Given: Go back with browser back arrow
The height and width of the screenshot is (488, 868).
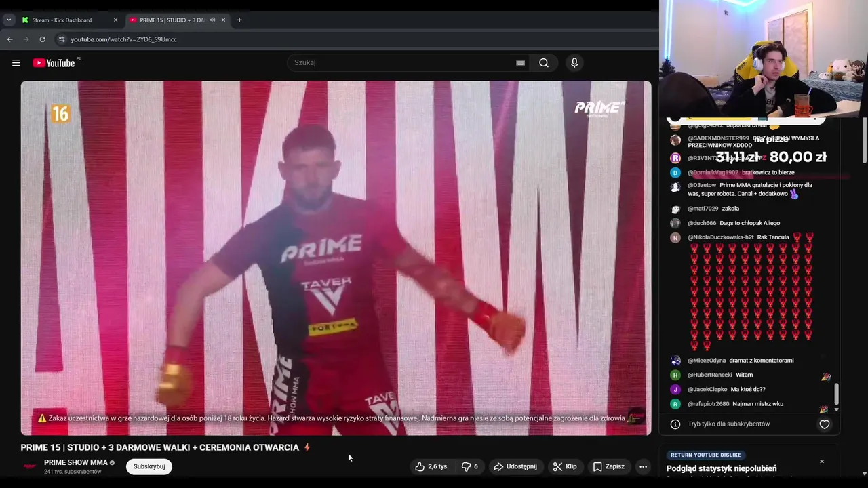Looking at the screenshot, I should (9, 39).
